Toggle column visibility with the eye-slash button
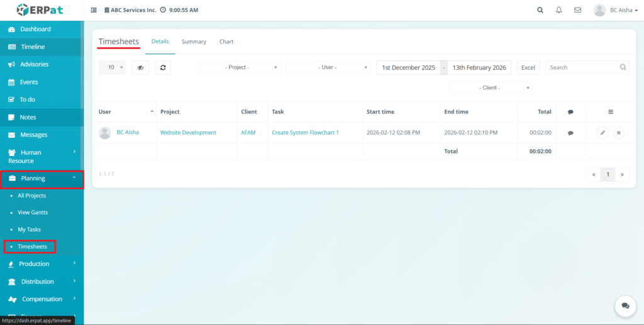Image resolution: width=644 pixels, height=325 pixels. [140, 67]
